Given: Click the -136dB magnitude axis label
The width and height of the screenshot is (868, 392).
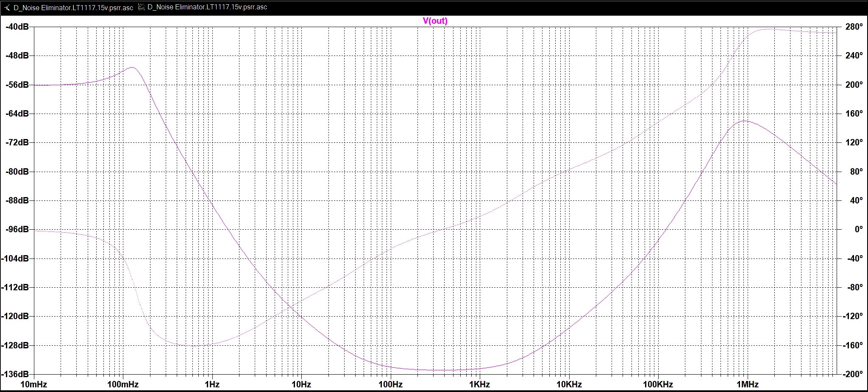Looking at the screenshot, I should (x=15, y=374).
